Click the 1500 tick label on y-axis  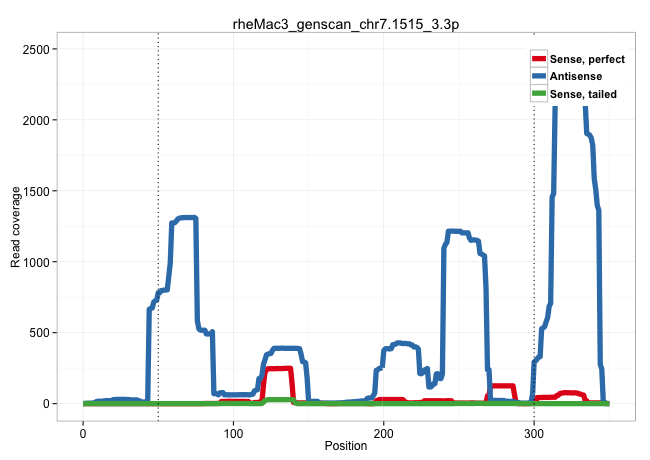(42, 191)
